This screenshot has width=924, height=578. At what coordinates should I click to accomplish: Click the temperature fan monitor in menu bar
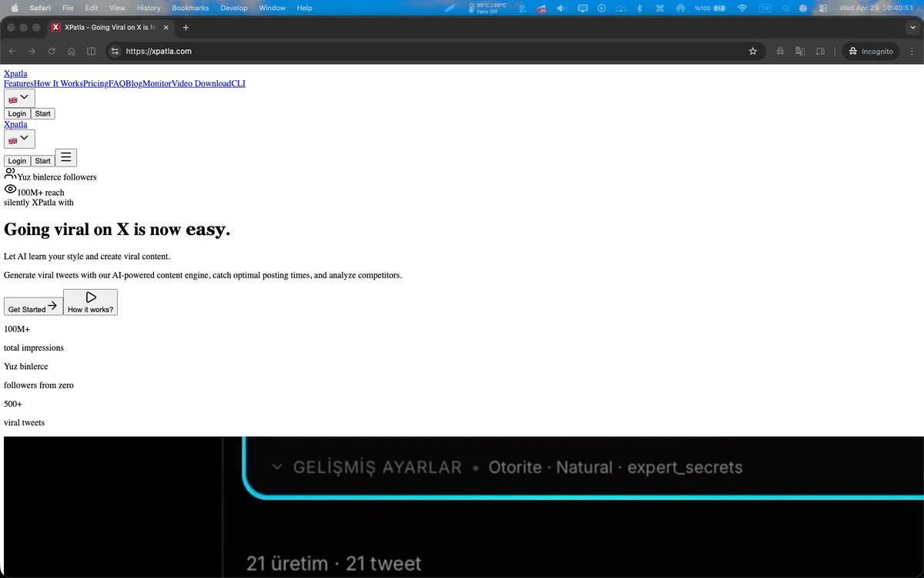click(x=487, y=8)
